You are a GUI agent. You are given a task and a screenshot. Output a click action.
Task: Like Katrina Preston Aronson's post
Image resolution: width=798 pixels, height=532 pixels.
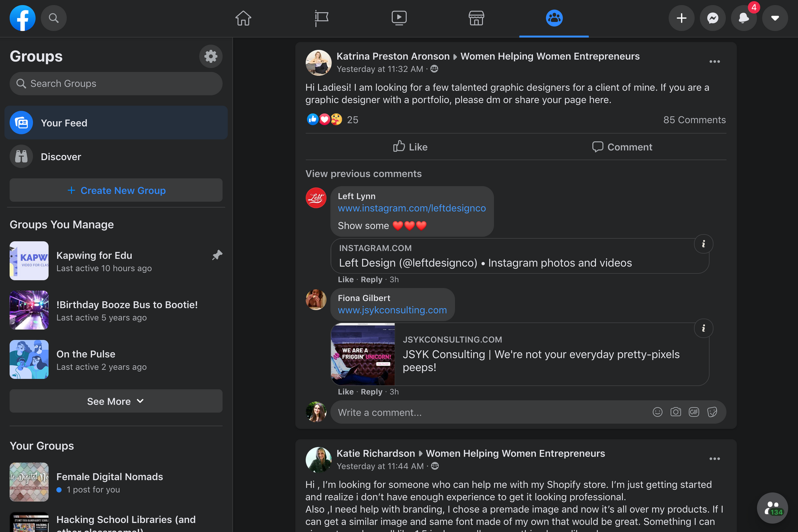pyautogui.click(x=410, y=147)
